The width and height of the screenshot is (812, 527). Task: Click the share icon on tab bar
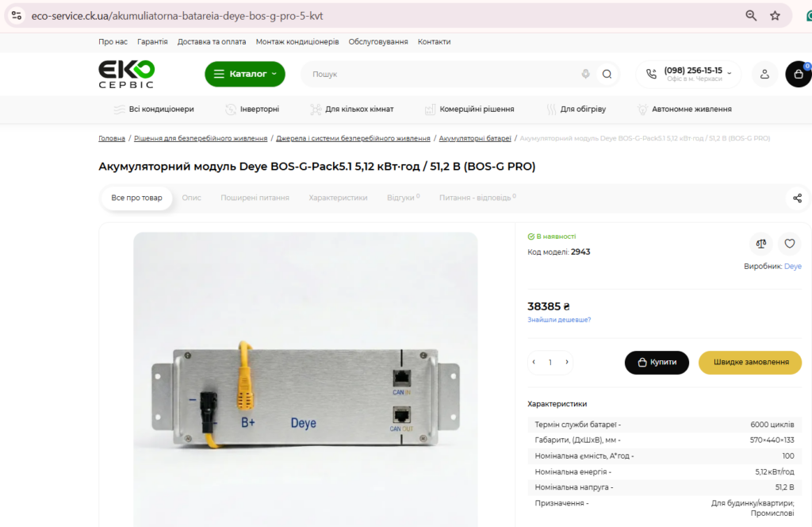(797, 198)
